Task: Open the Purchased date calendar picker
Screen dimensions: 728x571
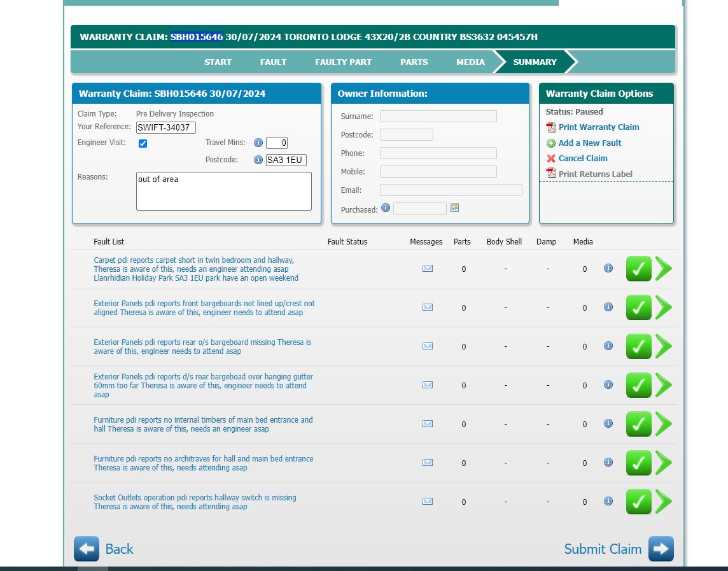Action: (454, 208)
